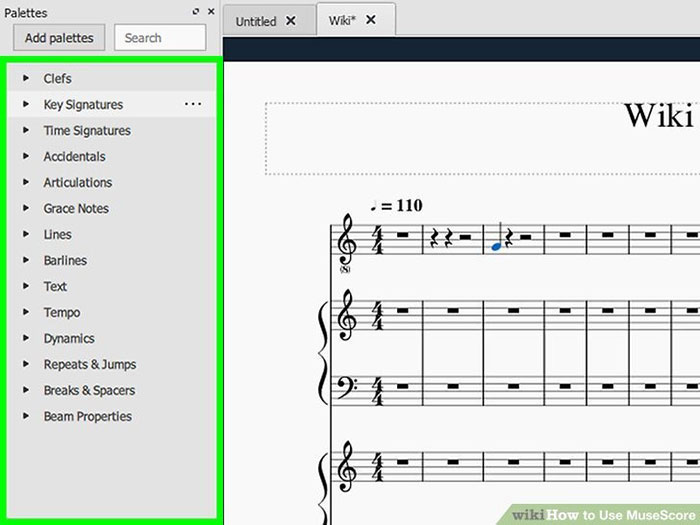Select the top staff treble clef
The image size is (700, 525).
coord(348,239)
